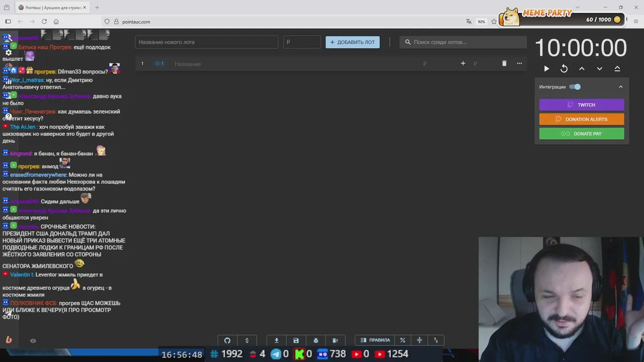Image resolution: width=644 pixels, height=362 pixels.
Task: Click the help question mark sidebar icon
Action: pos(9,117)
